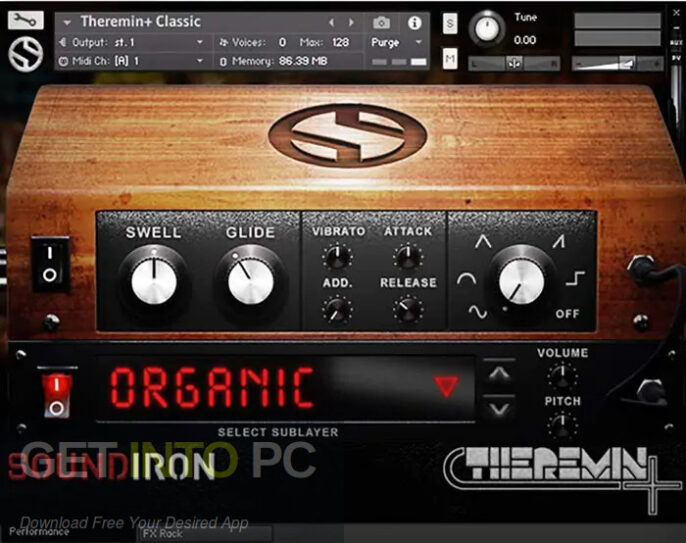Image resolution: width=686 pixels, height=543 pixels.
Task: Click the large waveform selector knob
Action: tap(522, 280)
